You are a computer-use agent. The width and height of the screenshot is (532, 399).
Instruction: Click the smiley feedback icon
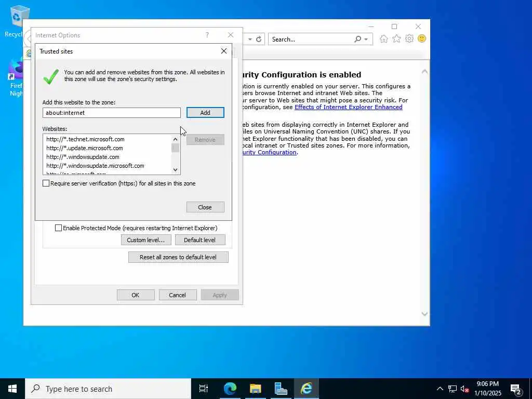[422, 38]
